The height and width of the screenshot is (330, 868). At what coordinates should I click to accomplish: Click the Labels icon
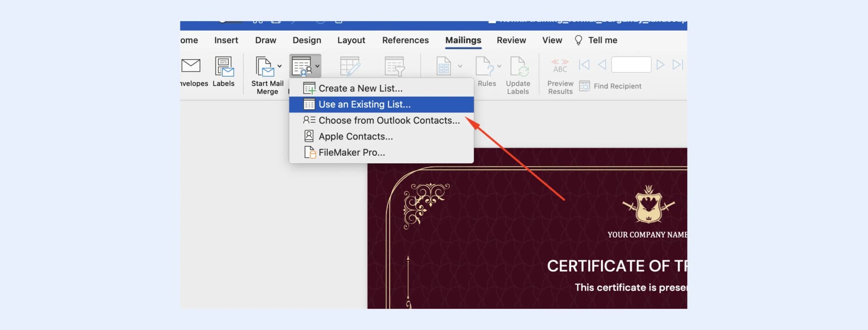coord(224,66)
